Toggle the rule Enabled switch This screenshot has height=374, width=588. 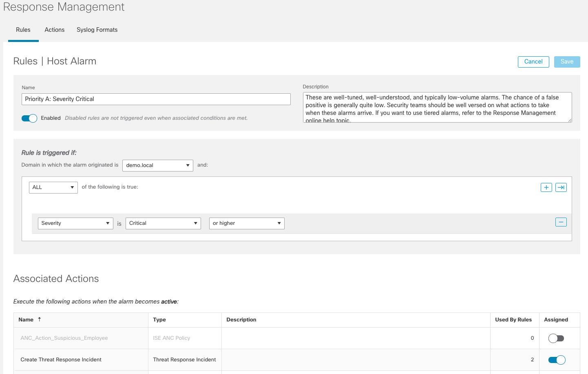29,118
